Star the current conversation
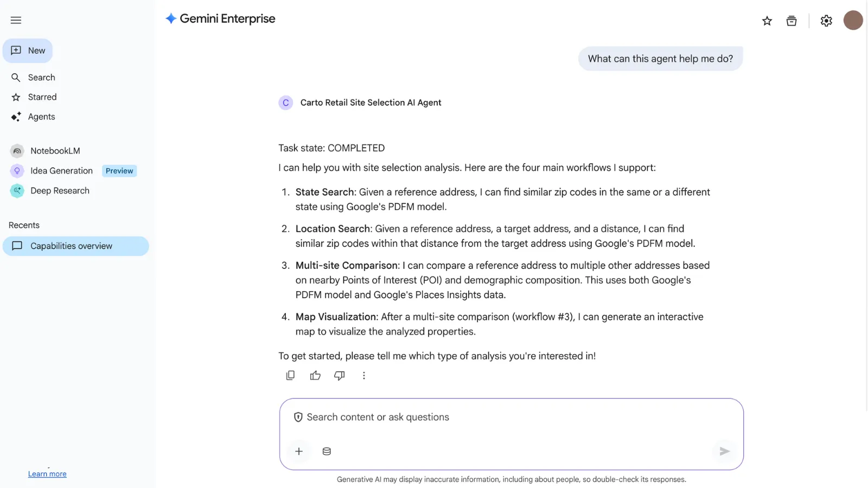 coord(767,21)
